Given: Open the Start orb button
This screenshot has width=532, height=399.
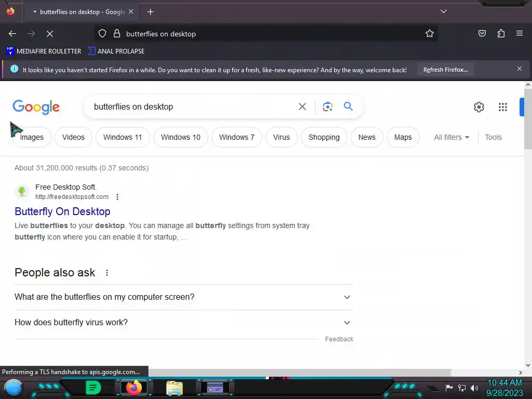Looking at the screenshot, I should (14, 388).
